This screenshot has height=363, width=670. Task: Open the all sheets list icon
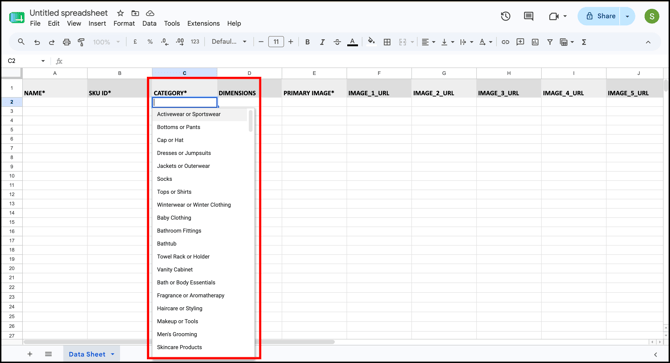point(48,354)
